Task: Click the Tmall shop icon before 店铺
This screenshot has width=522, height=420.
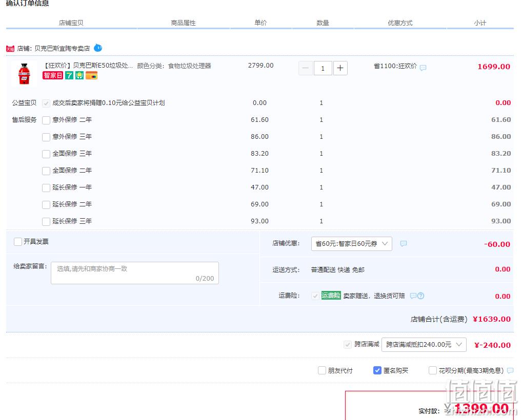Action: coord(10,49)
